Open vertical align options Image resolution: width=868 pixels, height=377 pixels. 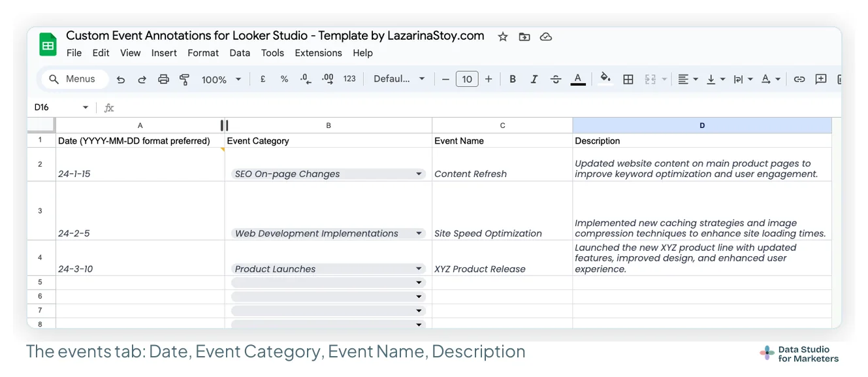coord(716,79)
